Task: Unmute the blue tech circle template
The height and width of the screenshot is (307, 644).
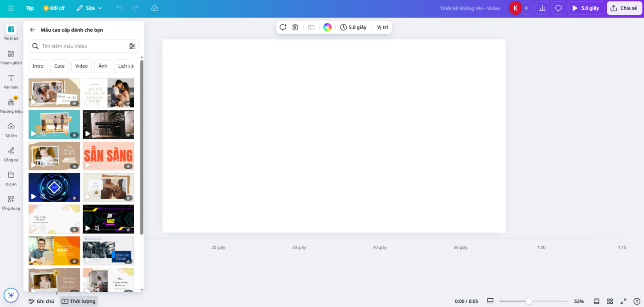Action: (43, 197)
